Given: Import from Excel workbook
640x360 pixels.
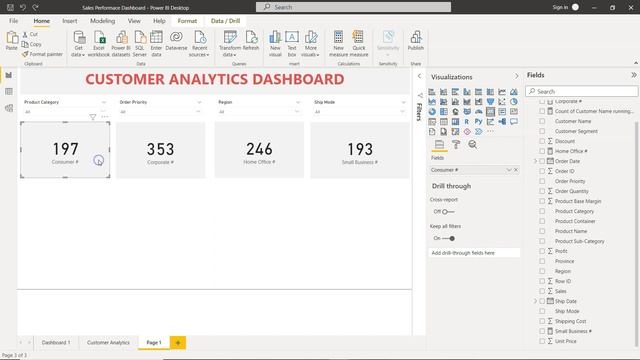Looking at the screenshot, I should tap(99, 38).
